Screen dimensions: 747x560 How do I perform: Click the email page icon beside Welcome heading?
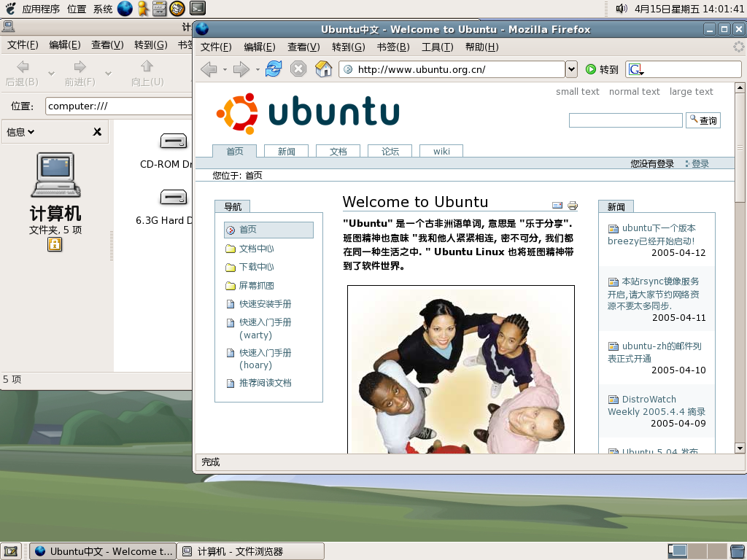557,205
